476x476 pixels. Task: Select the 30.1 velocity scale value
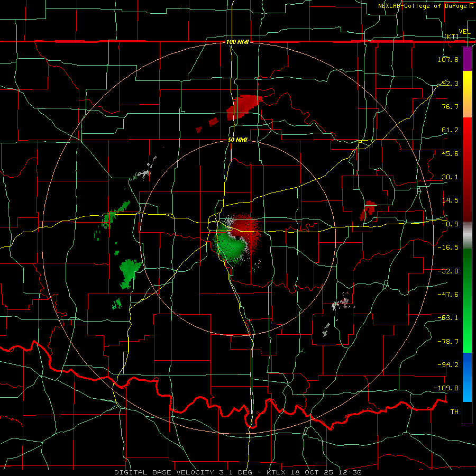450,177
